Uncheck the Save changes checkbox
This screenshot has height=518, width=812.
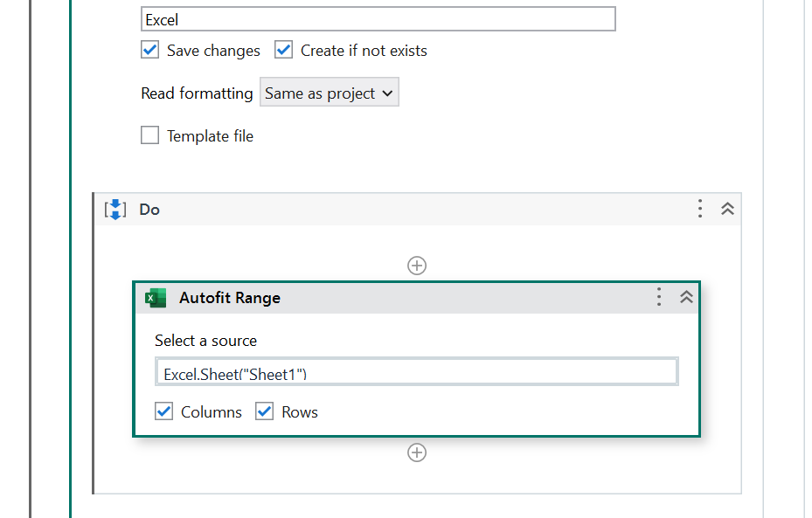150,50
